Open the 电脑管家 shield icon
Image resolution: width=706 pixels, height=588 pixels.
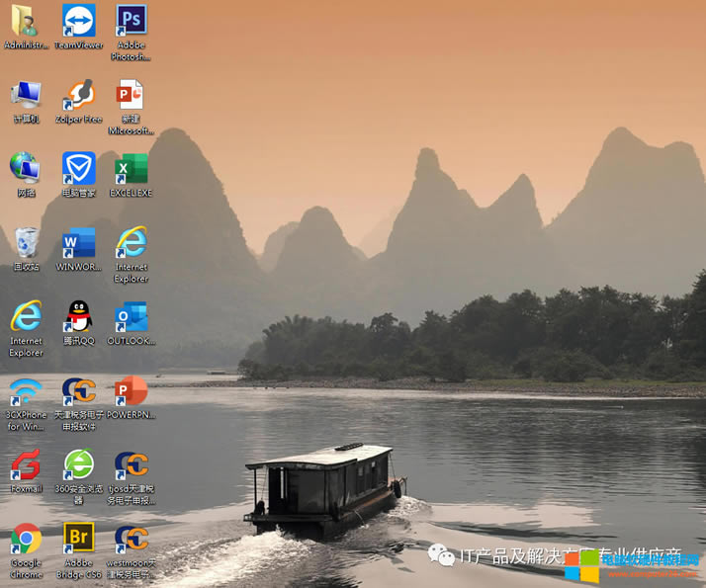(x=78, y=168)
